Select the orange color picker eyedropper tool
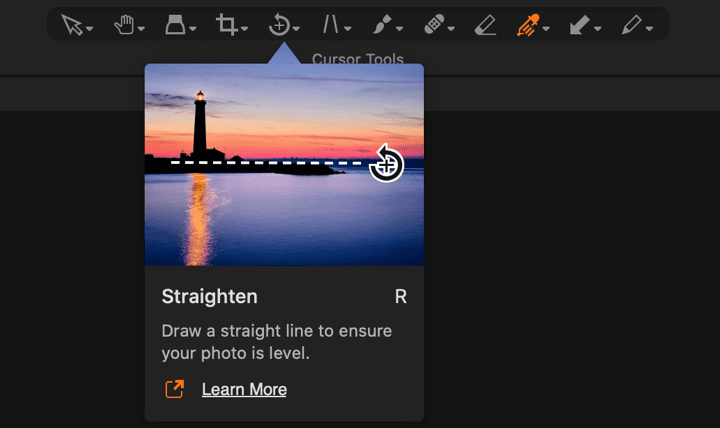The height and width of the screenshot is (428, 720). tap(528, 25)
